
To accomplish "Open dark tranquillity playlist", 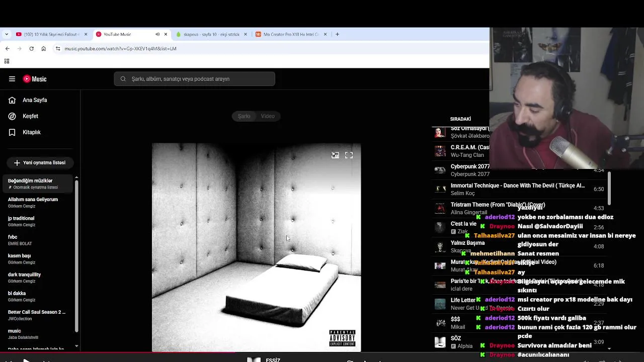I will point(38,278).
